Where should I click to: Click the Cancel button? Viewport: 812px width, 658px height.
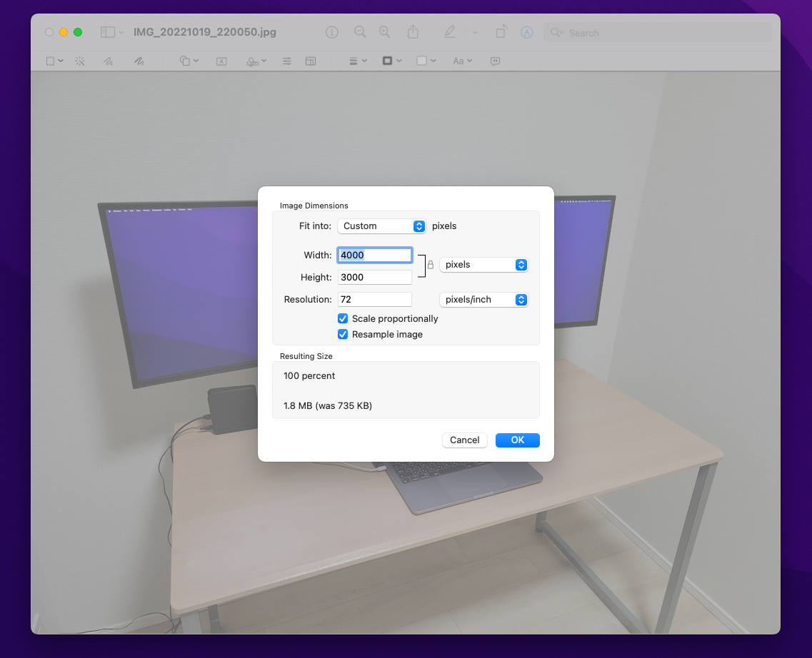(x=464, y=440)
